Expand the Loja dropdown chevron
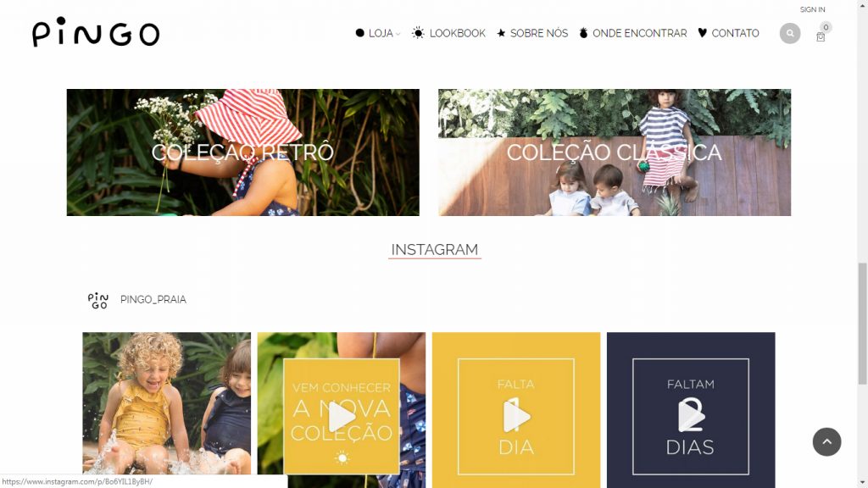The width and height of the screenshot is (868, 488). [x=398, y=34]
